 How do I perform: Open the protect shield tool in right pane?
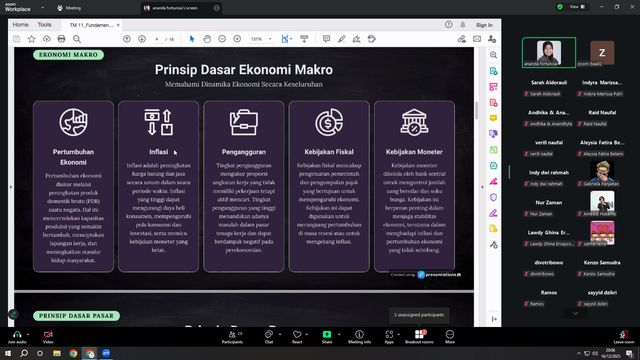click(x=493, y=197)
